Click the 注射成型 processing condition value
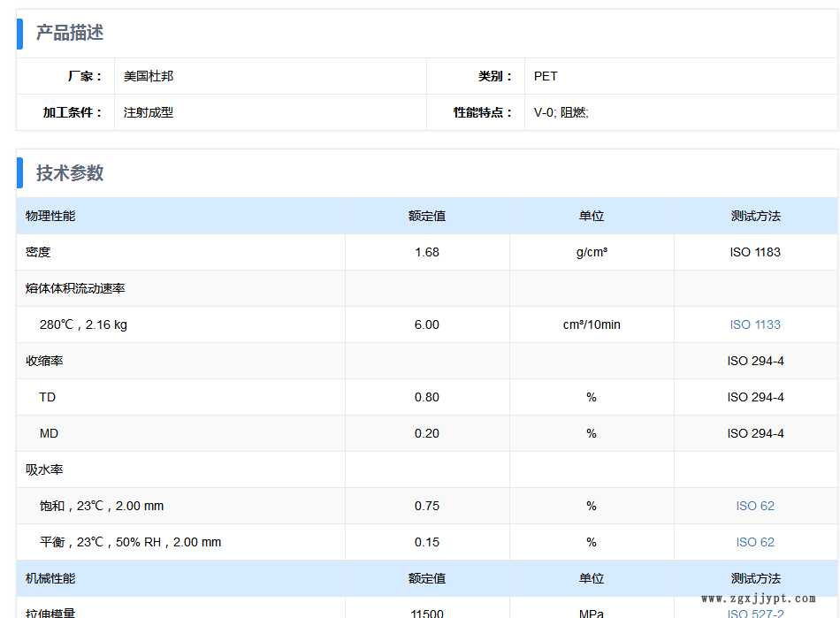This screenshot has height=618, width=840. click(149, 112)
